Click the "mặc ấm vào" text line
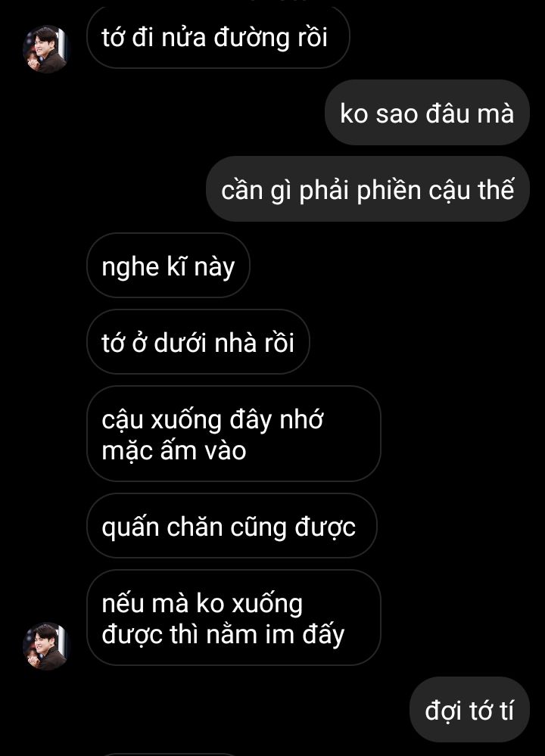This screenshot has width=545, height=756. [x=173, y=451]
